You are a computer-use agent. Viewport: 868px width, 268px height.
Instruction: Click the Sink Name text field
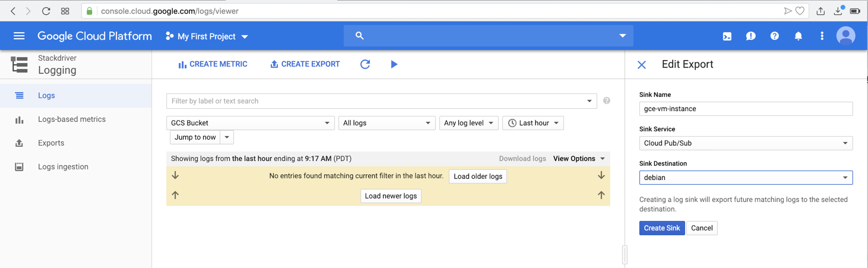(x=746, y=109)
